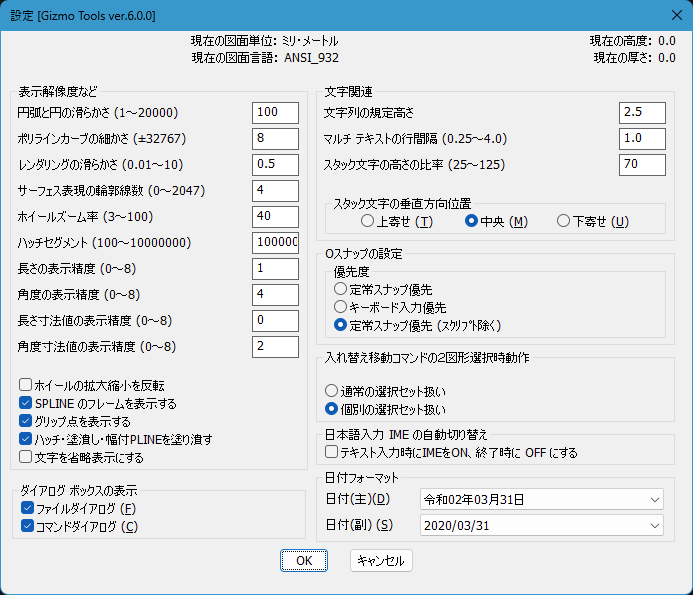This screenshot has width=693, height=595.
Task: Toggle グリップ点を表示する checkbox
Action: [x=26, y=422]
